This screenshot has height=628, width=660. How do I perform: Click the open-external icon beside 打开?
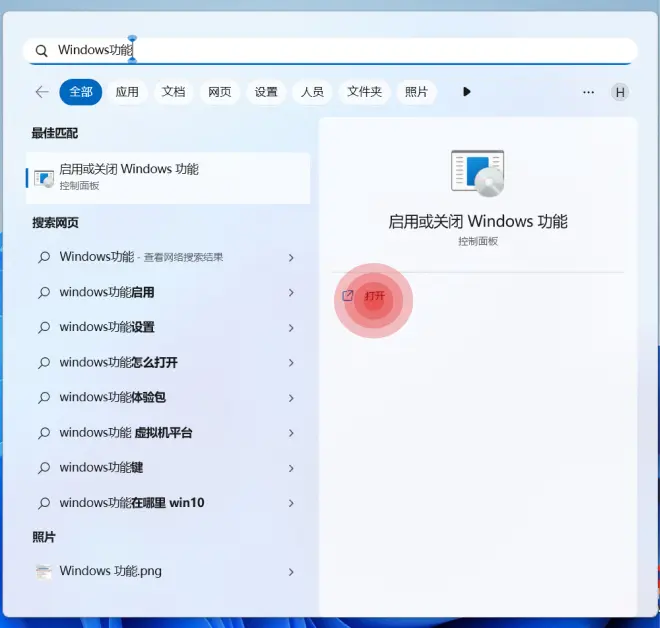[x=347, y=295]
